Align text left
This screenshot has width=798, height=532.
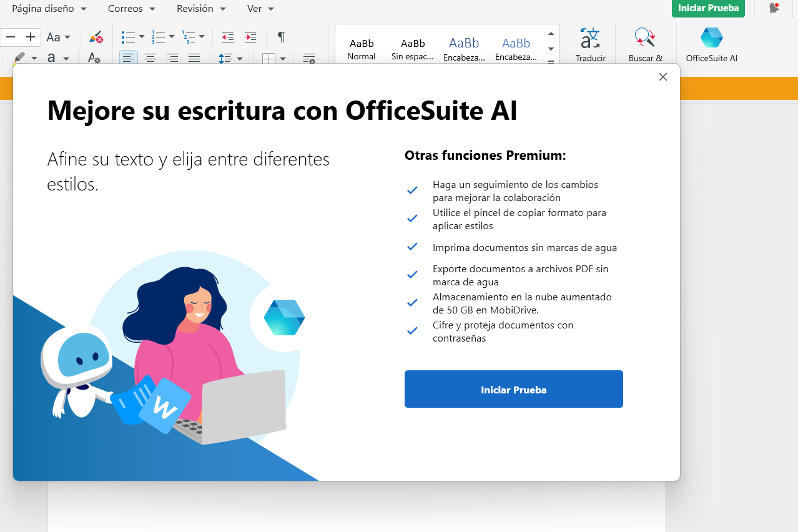pyautogui.click(x=129, y=57)
